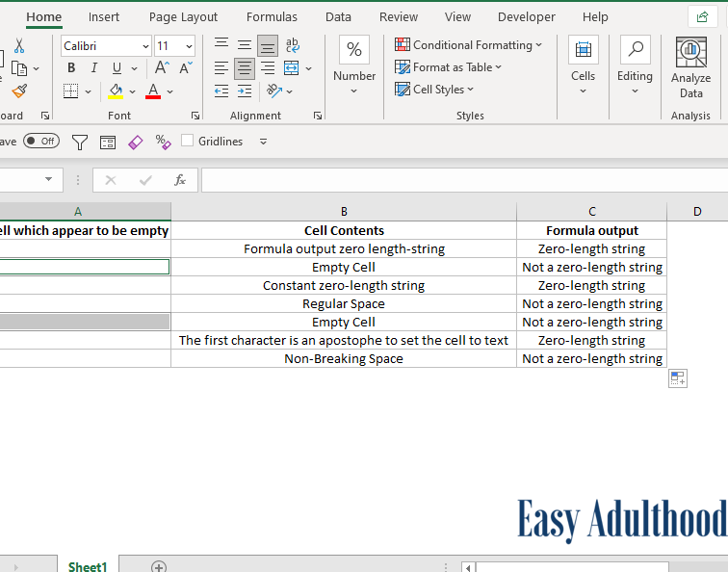Click Insert Function fx icon
This screenshot has height=572, width=728.
coord(179,180)
